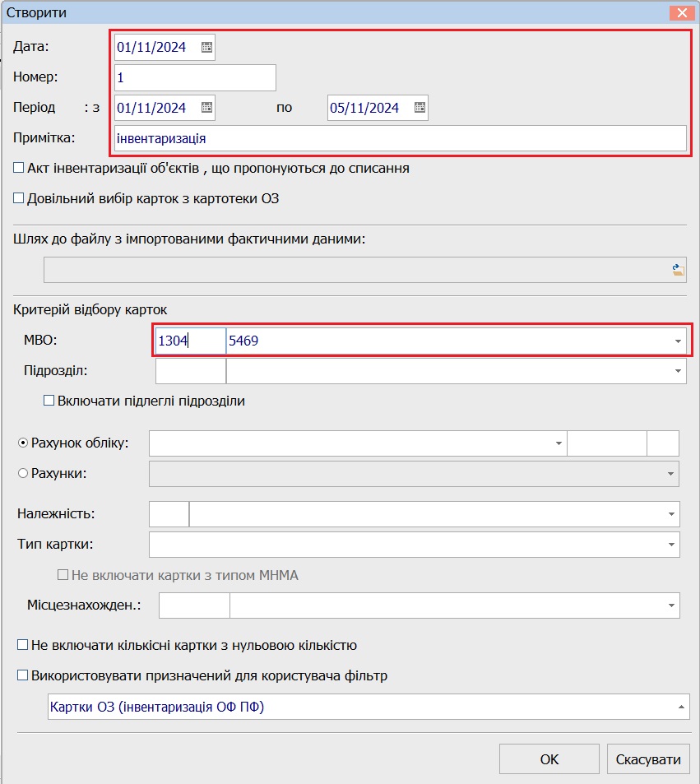Open calendar picker for Дата field

pyautogui.click(x=206, y=47)
